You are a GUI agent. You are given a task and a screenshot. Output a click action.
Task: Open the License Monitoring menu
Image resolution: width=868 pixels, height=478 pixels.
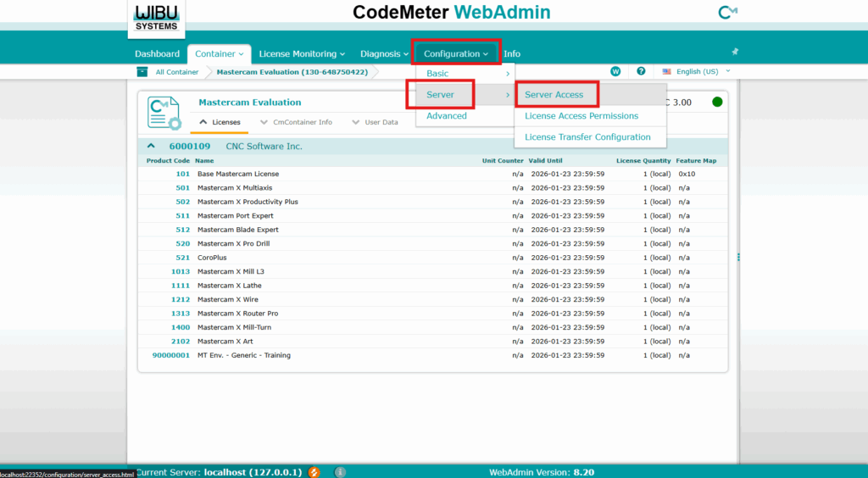[301, 54]
